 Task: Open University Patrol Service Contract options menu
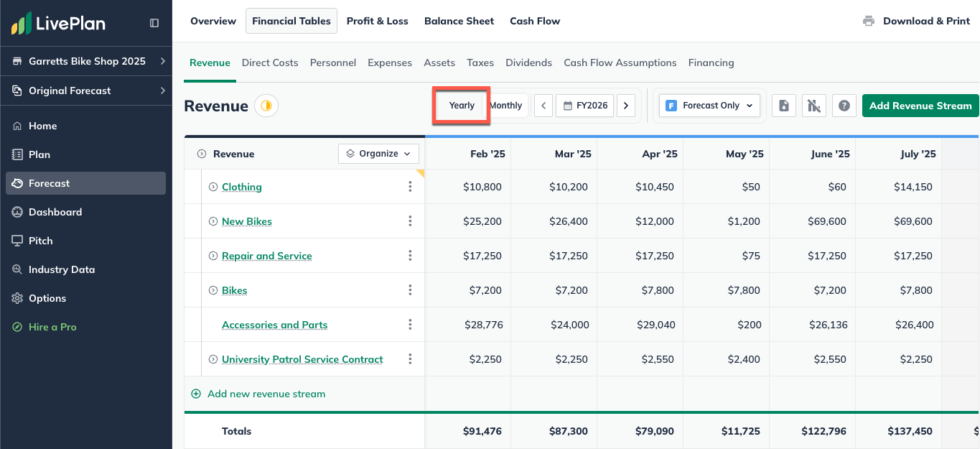pyautogui.click(x=410, y=359)
